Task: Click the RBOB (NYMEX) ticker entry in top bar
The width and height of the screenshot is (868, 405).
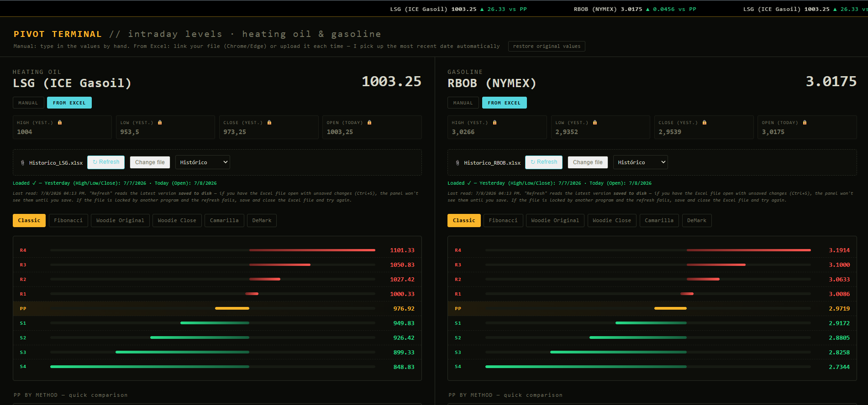Action: pyautogui.click(x=635, y=9)
